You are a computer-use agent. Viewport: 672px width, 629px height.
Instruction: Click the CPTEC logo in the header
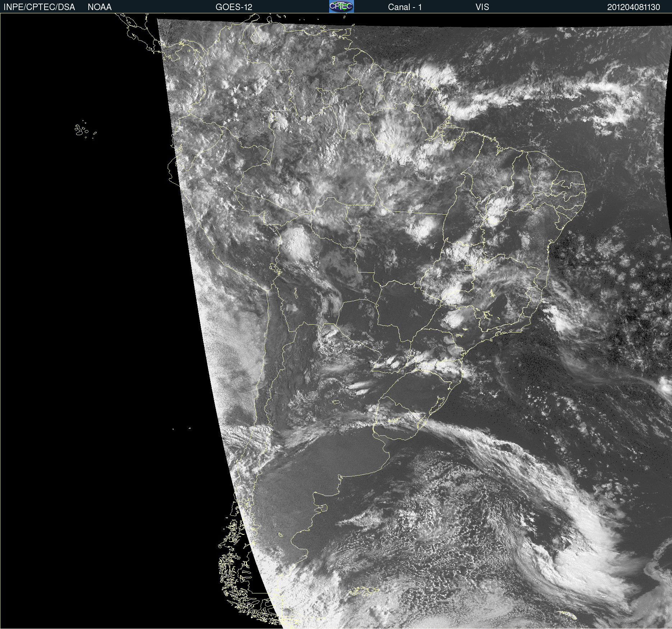(341, 6)
